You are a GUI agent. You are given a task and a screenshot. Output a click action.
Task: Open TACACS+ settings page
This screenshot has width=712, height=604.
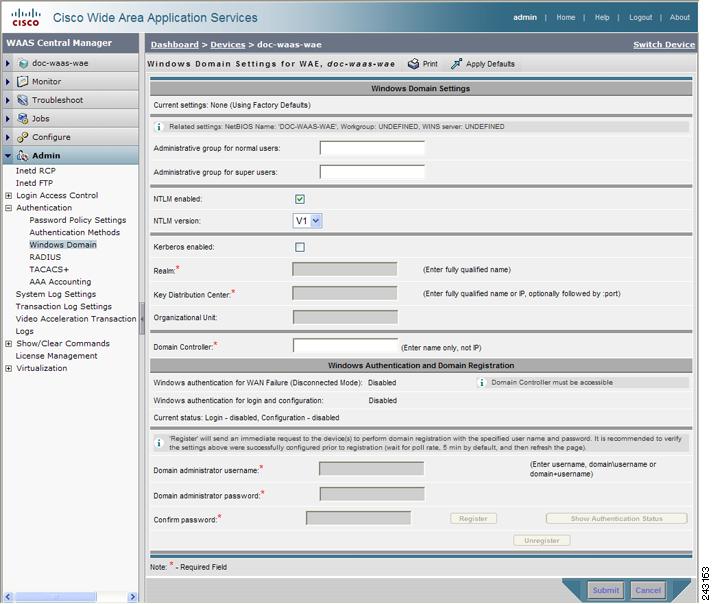pyautogui.click(x=49, y=269)
